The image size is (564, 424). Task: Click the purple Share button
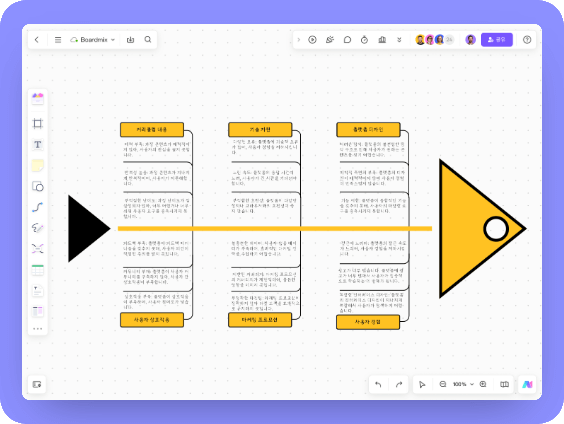497,40
